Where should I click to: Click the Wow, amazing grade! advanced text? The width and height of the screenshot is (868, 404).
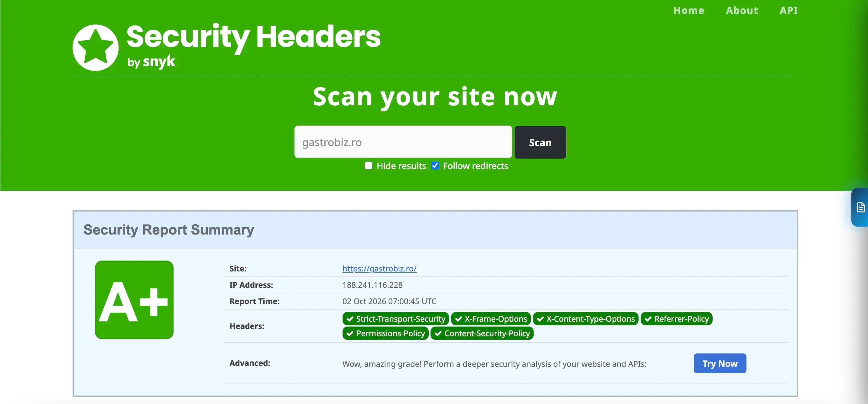[494, 364]
